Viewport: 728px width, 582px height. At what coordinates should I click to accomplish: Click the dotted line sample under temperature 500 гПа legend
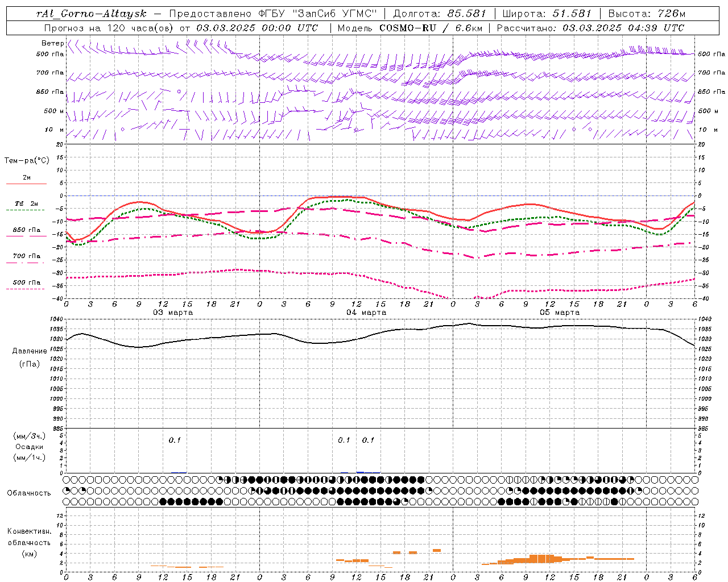[26, 289]
